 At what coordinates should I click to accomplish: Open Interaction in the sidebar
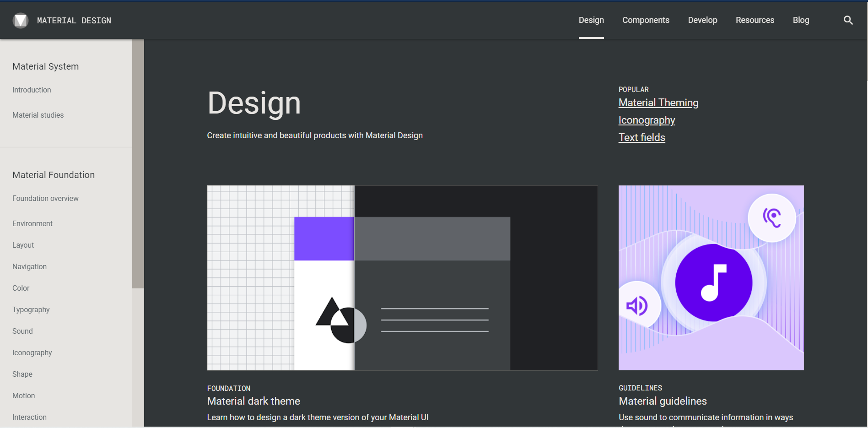click(x=29, y=417)
